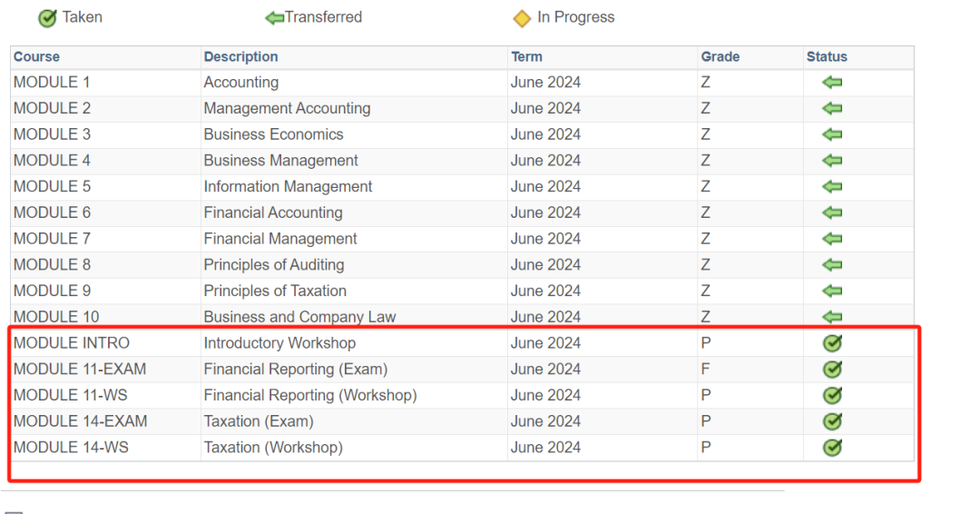Viewport: 980px width, 514px height.
Task: Click the transferred arrow for Management Accounting
Action: pyautogui.click(x=832, y=109)
